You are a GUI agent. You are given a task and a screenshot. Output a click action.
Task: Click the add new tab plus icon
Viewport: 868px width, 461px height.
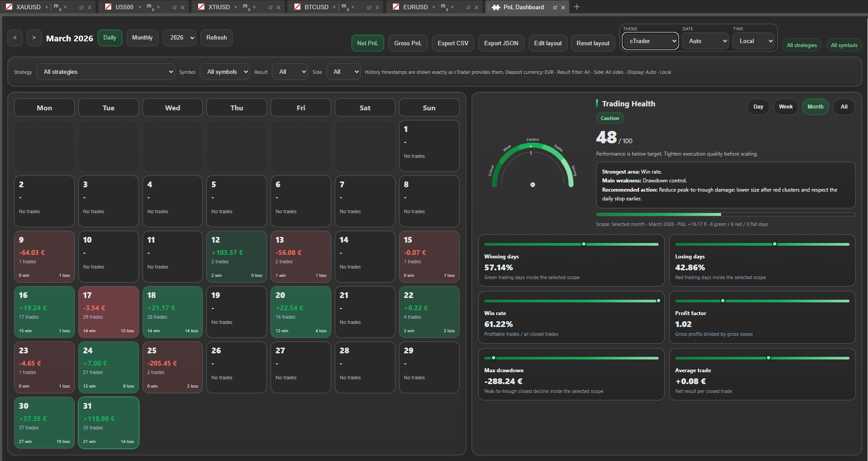(577, 7)
